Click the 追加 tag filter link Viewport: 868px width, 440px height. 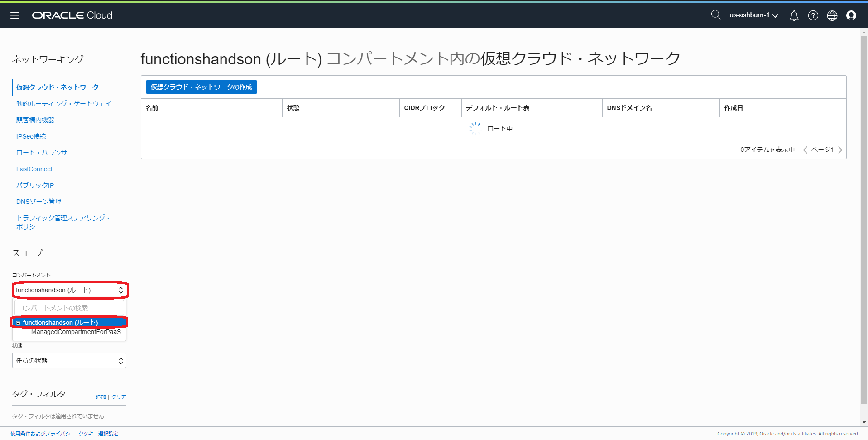coord(101,397)
